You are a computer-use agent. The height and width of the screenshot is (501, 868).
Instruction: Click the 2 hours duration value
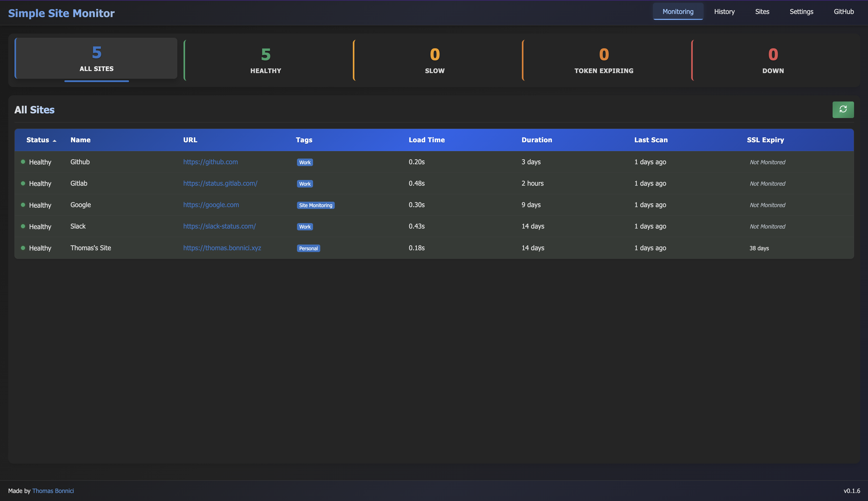pos(532,183)
